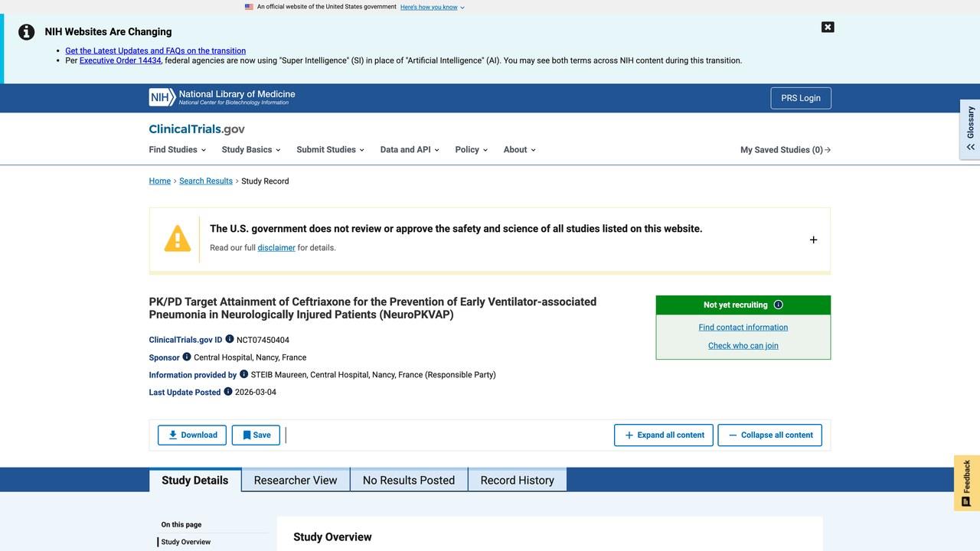Click the info icon next to Last Update Posted
Screen dimensions: 980x551
pyautogui.click(x=227, y=392)
